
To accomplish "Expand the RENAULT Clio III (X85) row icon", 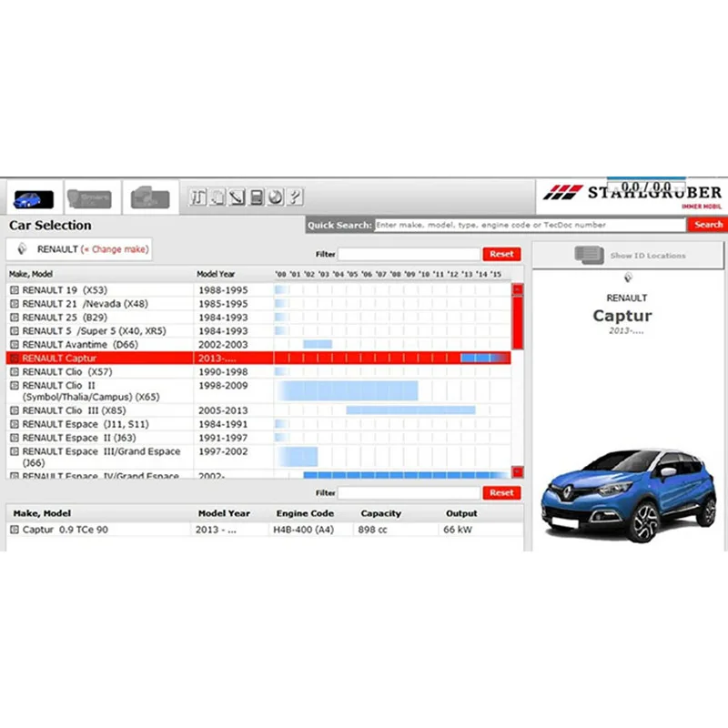I will click(x=15, y=410).
